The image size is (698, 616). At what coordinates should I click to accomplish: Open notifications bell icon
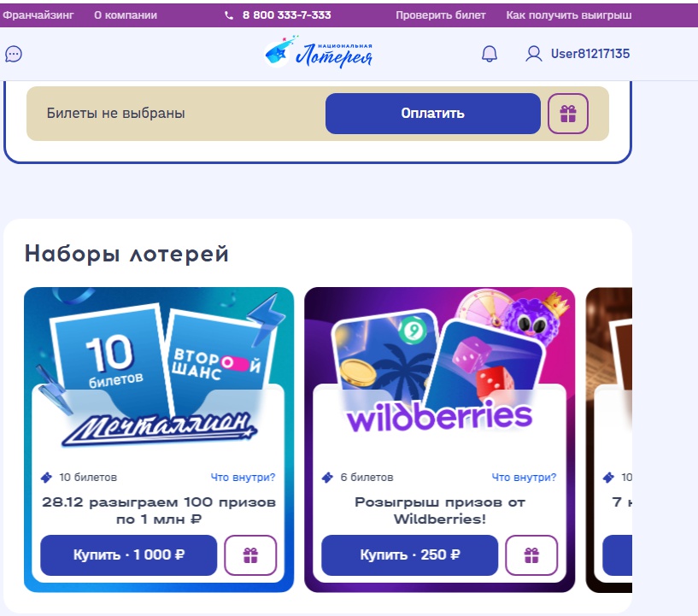(x=490, y=54)
